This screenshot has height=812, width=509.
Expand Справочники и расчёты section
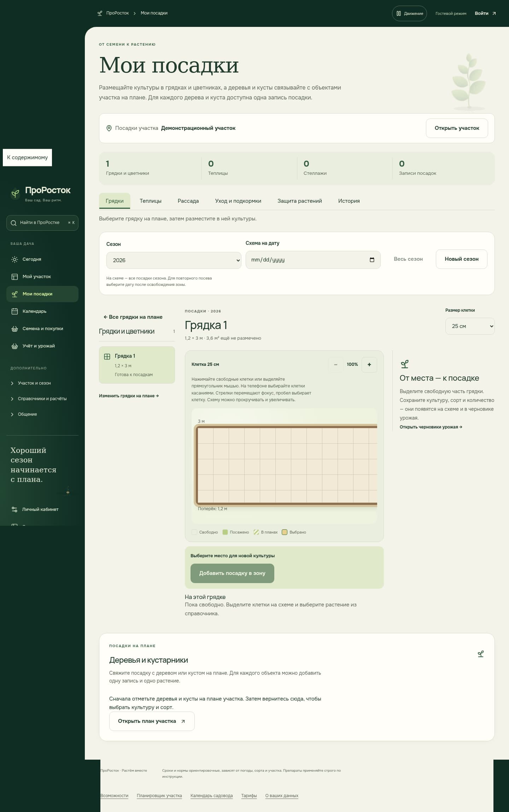coord(42,399)
